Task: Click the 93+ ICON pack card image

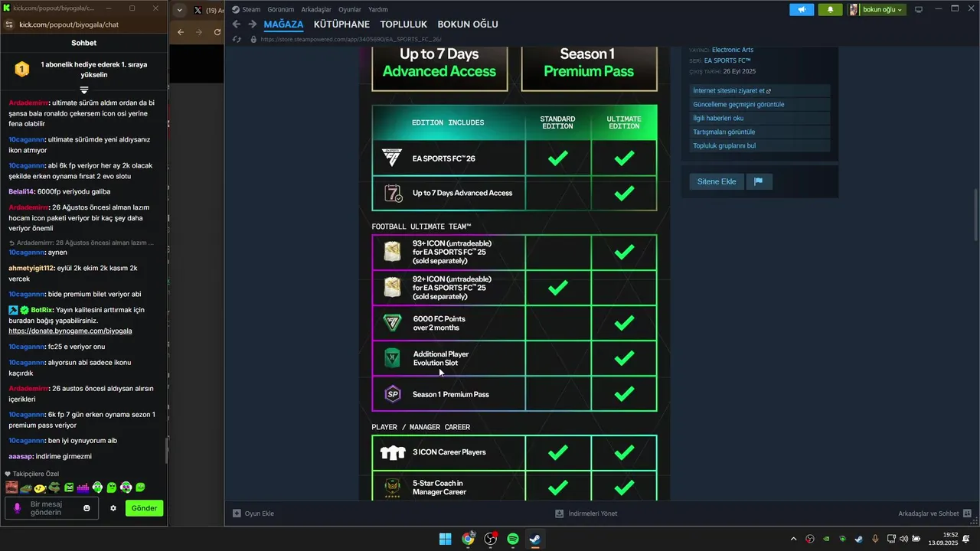Action: [x=392, y=252]
